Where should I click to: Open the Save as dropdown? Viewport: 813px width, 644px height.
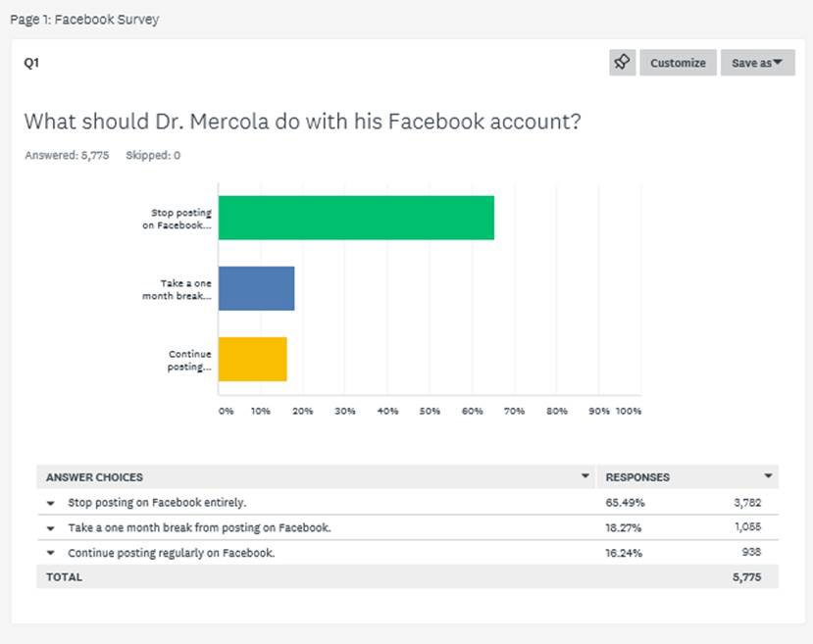(758, 63)
